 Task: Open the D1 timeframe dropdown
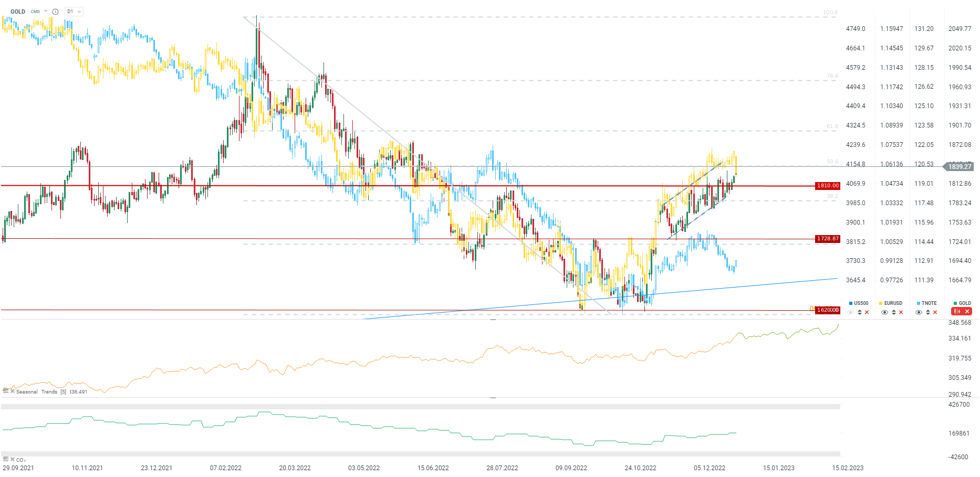click(74, 12)
